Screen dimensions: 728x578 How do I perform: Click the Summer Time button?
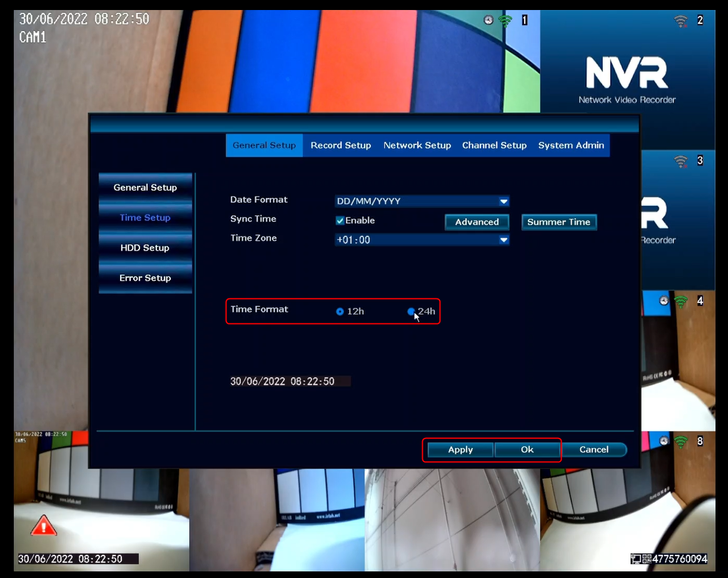(x=559, y=222)
